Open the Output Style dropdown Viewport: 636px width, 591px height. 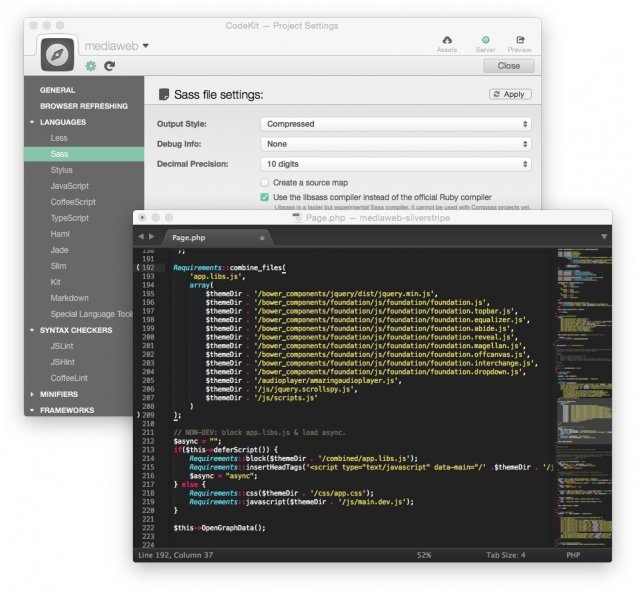396,124
